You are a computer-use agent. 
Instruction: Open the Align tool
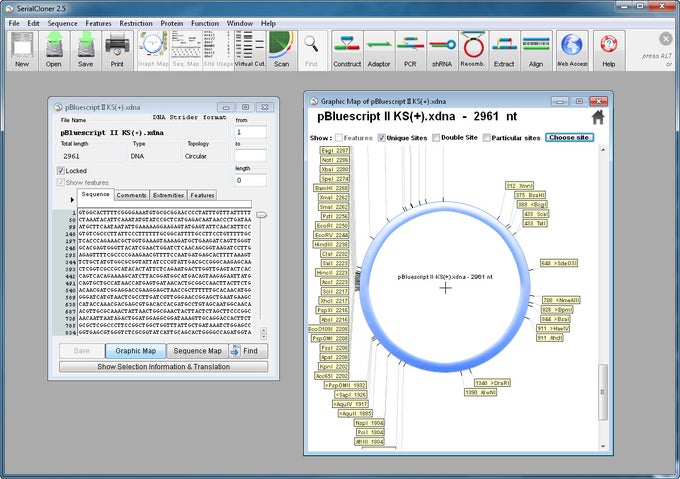pos(536,50)
